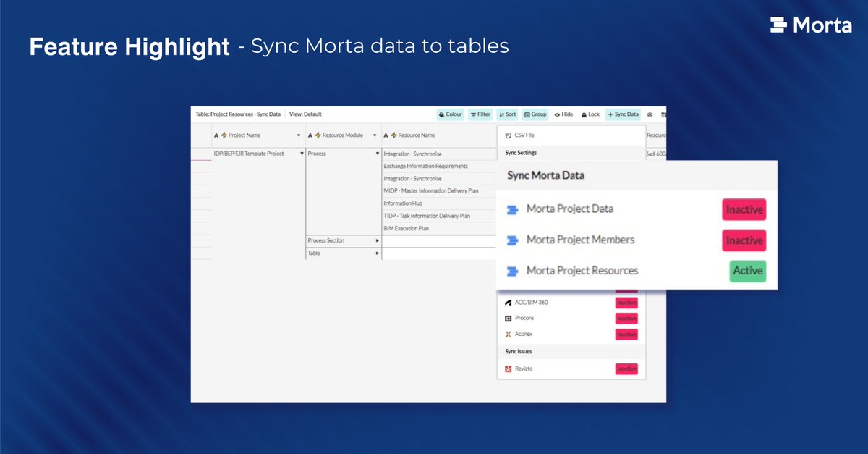This screenshot has height=454, width=868.
Task: Expand the Process Section group arrow
Action: pos(377,240)
